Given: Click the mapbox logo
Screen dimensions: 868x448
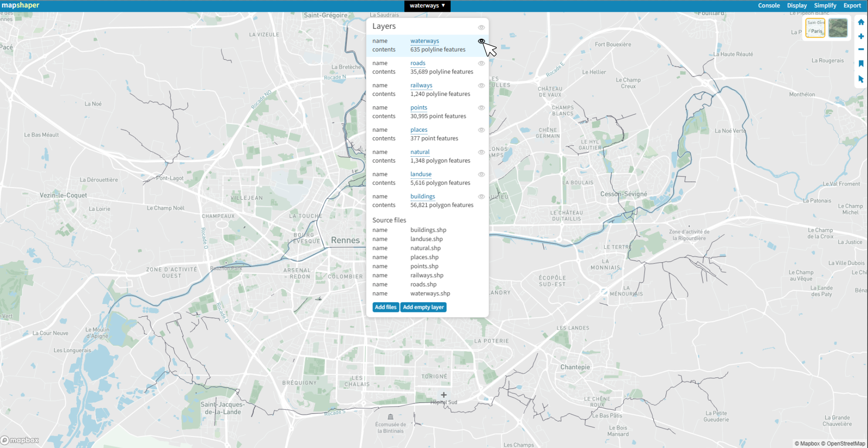Looking at the screenshot, I should pos(20,440).
